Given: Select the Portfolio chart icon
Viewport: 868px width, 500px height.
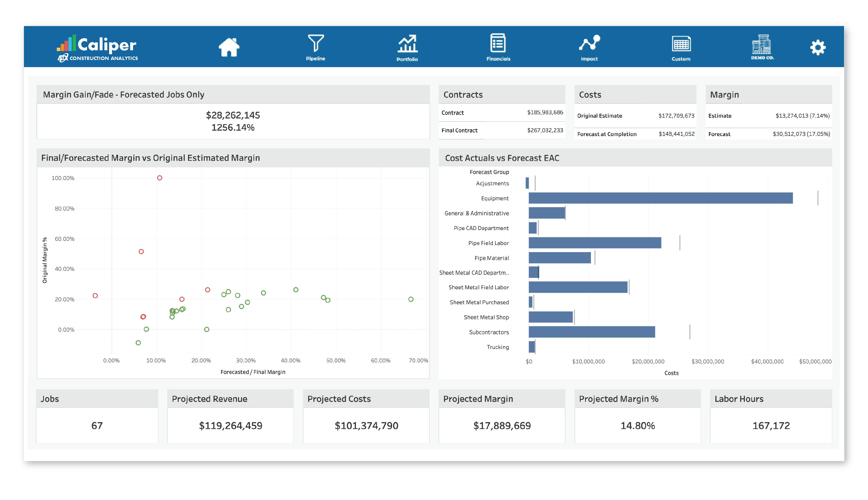Looking at the screenshot, I should click(408, 45).
